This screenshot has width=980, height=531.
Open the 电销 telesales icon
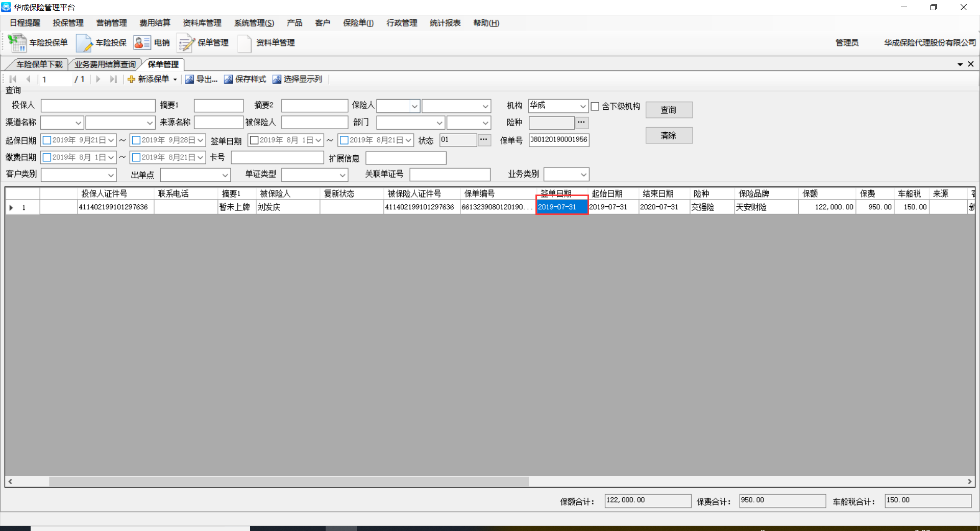point(142,43)
